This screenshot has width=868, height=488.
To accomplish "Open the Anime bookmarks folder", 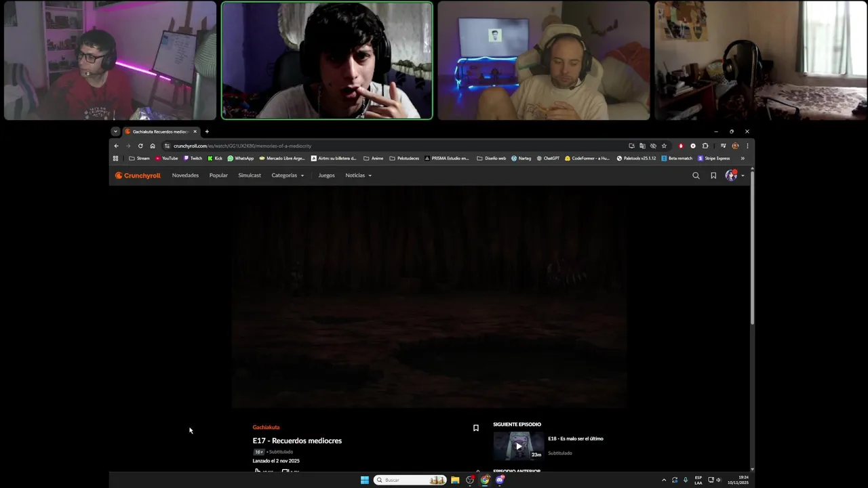I will tap(373, 159).
